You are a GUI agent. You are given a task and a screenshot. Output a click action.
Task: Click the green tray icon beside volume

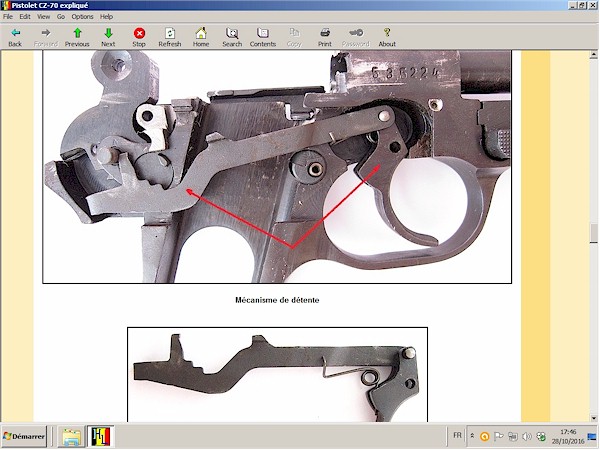[541, 436]
